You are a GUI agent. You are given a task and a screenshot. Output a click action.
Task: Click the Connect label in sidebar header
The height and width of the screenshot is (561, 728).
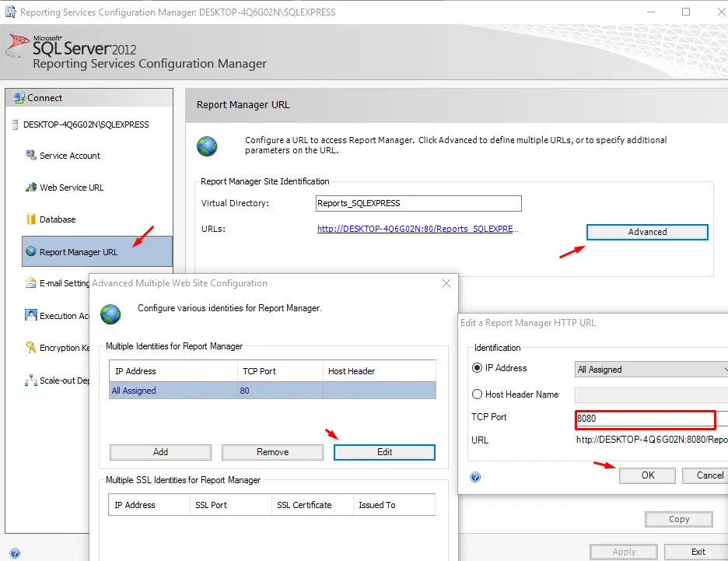point(44,98)
